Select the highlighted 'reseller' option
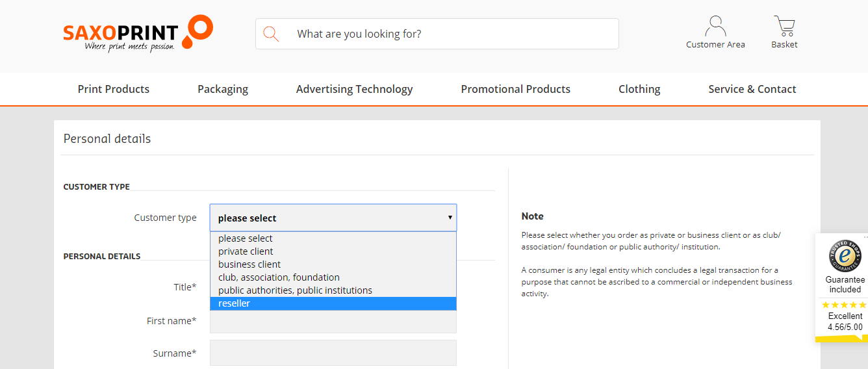 (333, 303)
